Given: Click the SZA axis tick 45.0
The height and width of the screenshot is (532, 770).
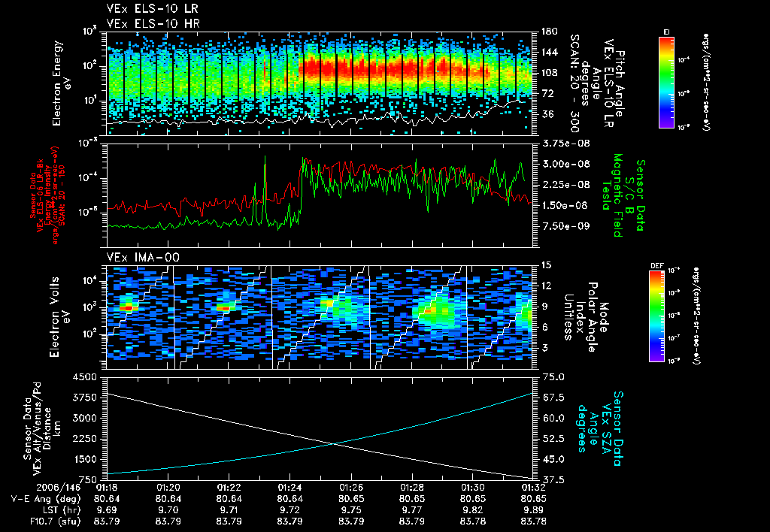Looking at the screenshot, I should coord(552,459).
